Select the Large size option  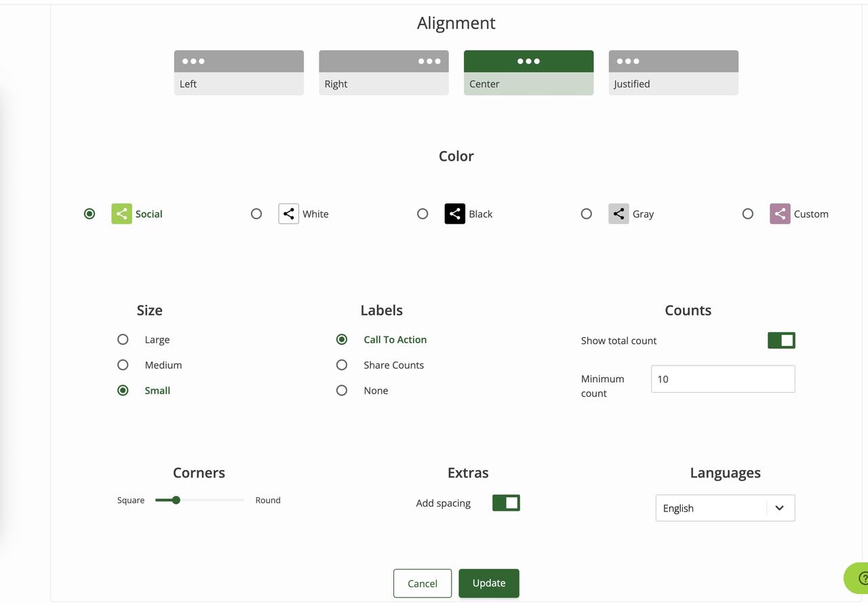(x=123, y=339)
